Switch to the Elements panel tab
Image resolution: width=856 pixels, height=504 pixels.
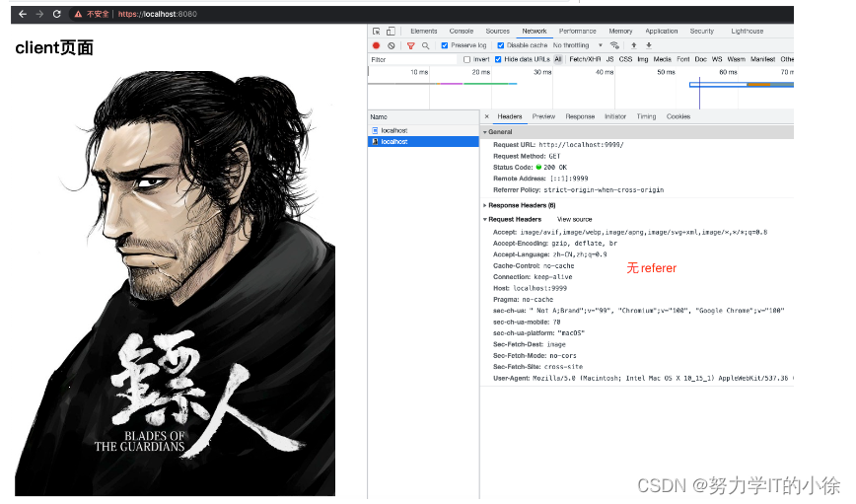pos(424,32)
